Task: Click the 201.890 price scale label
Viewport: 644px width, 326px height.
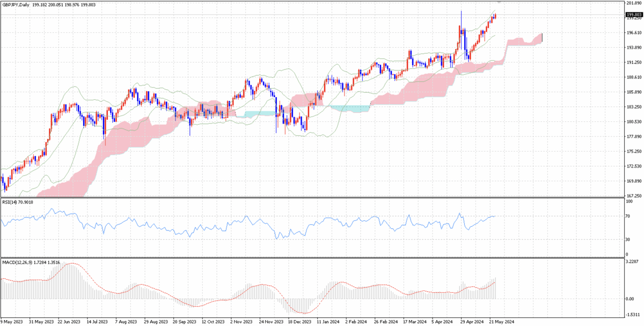Action: [634, 3]
